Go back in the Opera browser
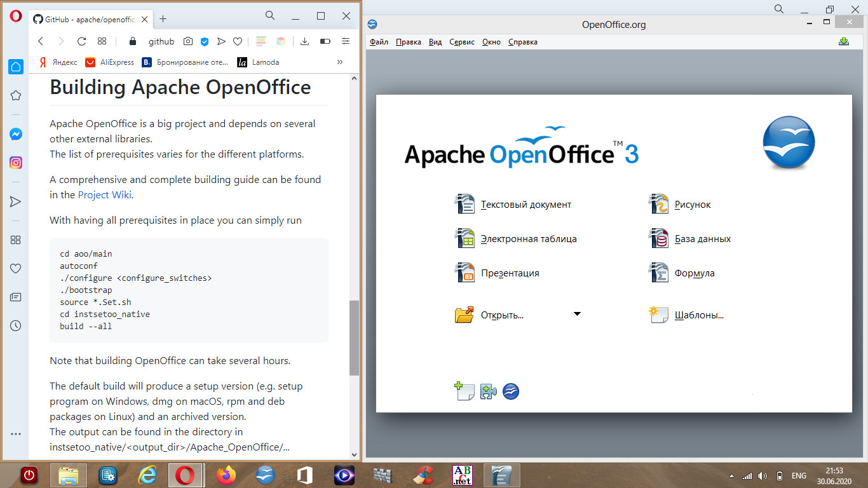 tap(41, 41)
